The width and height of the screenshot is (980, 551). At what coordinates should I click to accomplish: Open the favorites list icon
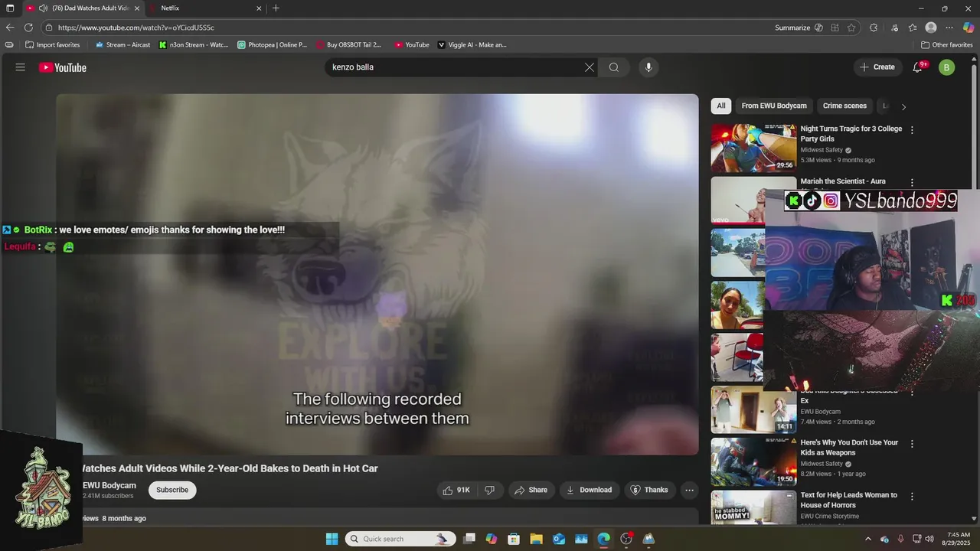tap(913, 28)
